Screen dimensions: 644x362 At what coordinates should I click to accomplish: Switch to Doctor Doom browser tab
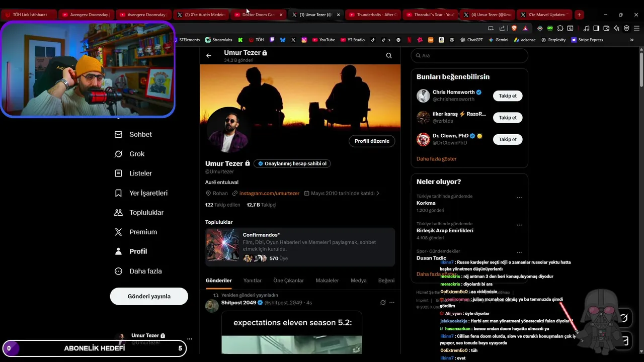click(259, 15)
